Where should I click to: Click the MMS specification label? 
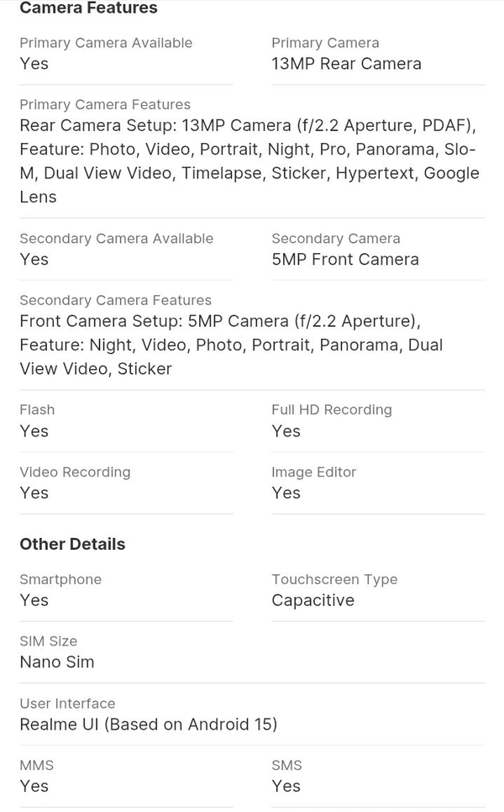point(36,766)
